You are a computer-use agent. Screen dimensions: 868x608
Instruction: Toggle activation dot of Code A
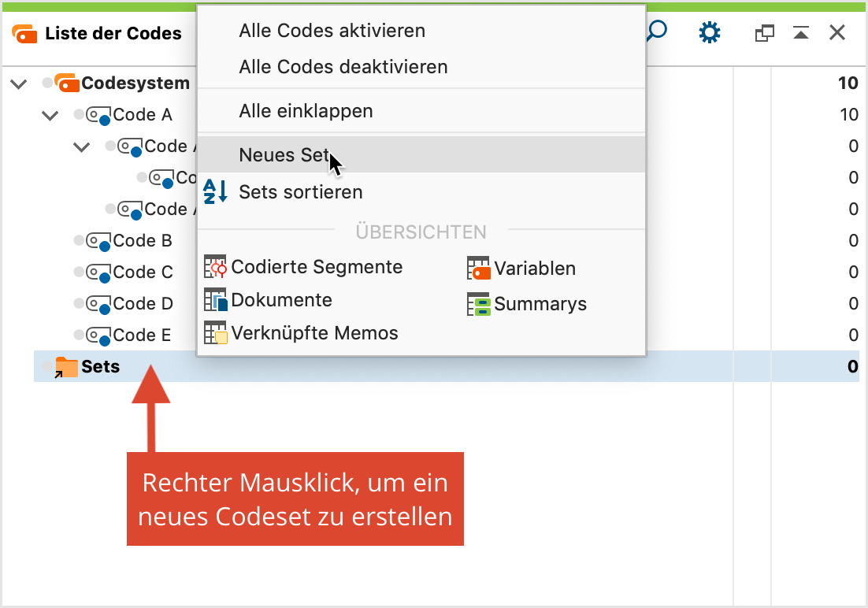coord(80,114)
